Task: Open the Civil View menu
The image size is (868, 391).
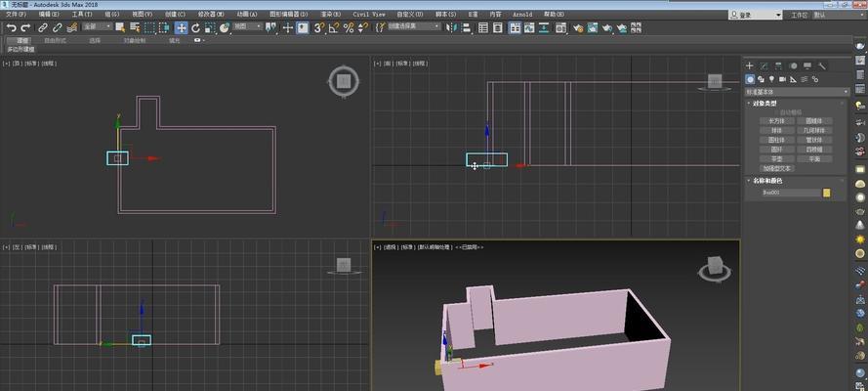Action: click(369, 14)
